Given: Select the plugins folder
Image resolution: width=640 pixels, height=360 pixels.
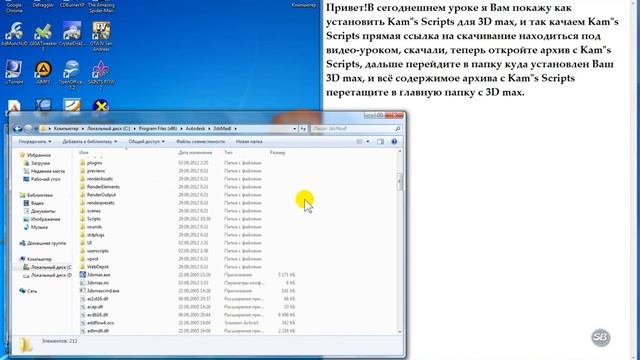Looking at the screenshot, I should 94,163.
